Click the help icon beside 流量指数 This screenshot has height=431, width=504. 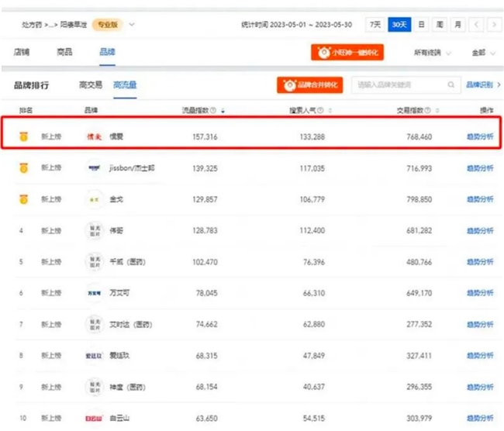point(212,110)
